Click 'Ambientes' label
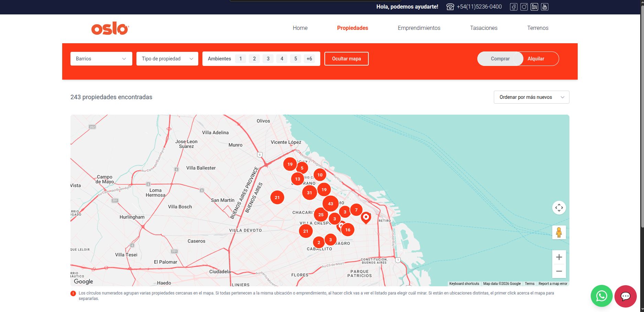This screenshot has width=644, height=312. (x=219, y=59)
